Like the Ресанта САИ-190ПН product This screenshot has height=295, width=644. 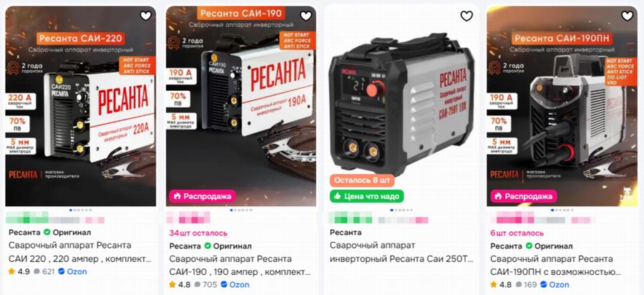tap(627, 16)
